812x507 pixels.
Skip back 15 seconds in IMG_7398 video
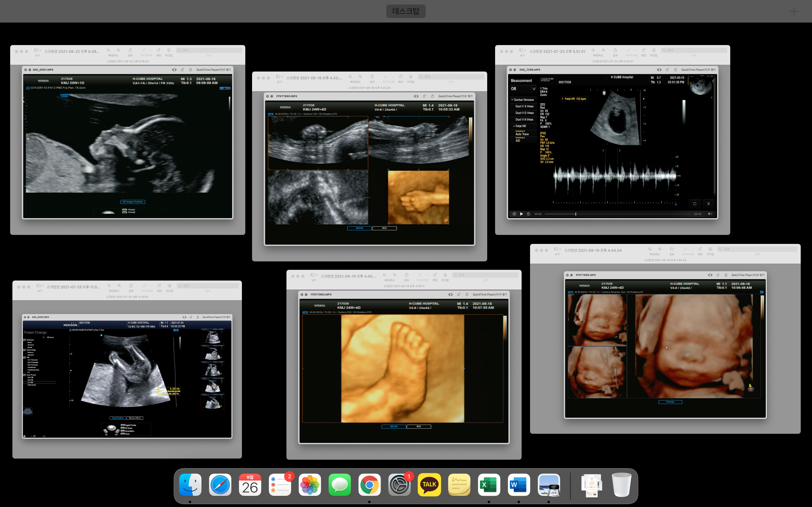514,214
